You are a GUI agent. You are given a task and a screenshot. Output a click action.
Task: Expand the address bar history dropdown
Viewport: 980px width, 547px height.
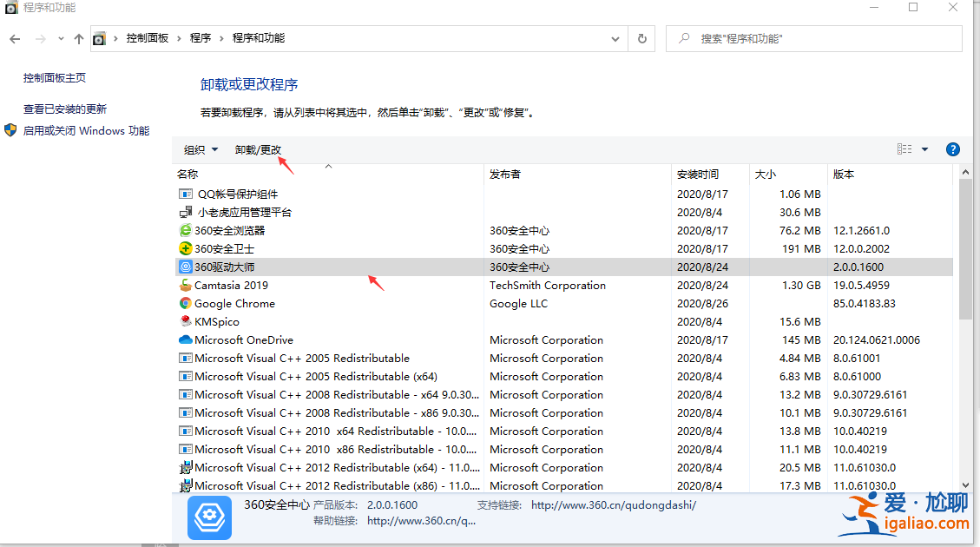(x=615, y=38)
